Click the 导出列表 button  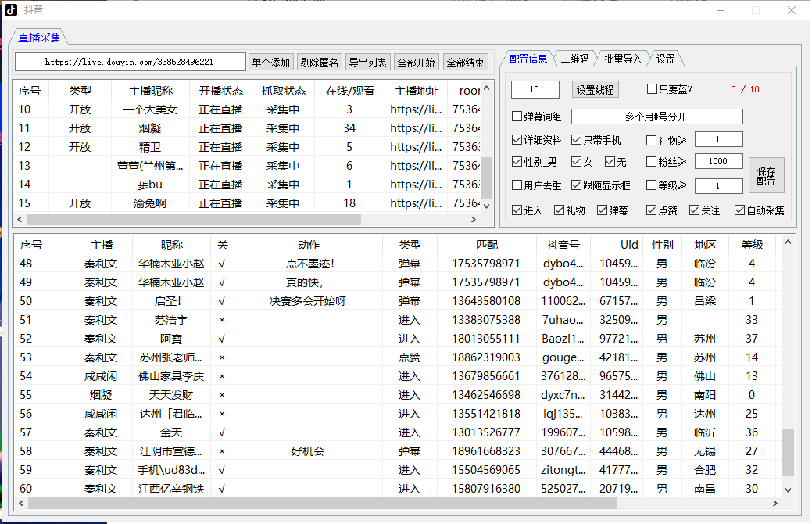tap(367, 63)
